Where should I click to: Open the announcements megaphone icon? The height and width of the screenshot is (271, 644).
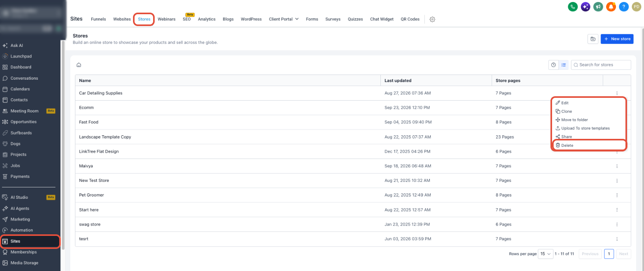click(598, 7)
